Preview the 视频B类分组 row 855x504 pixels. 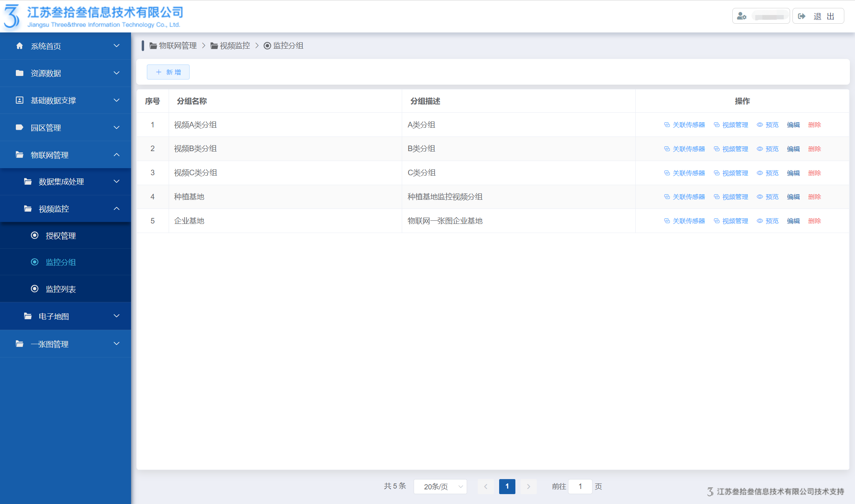(x=768, y=149)
